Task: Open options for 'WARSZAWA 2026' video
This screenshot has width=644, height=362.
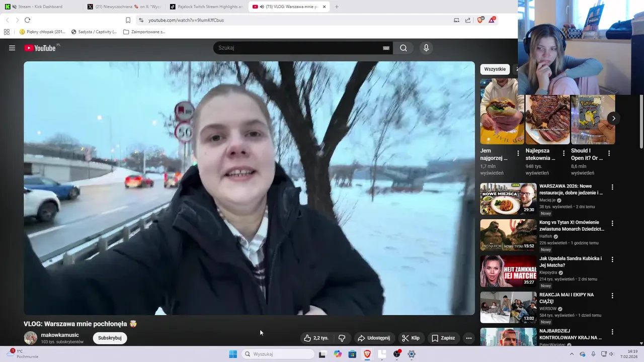Action: pyautogui.click(x=612, y=187)
